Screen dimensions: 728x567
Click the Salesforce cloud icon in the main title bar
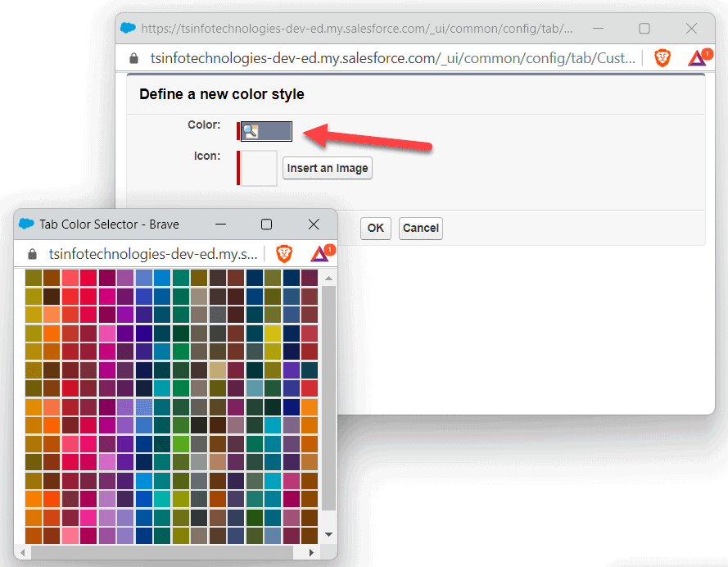coord(128,28)
